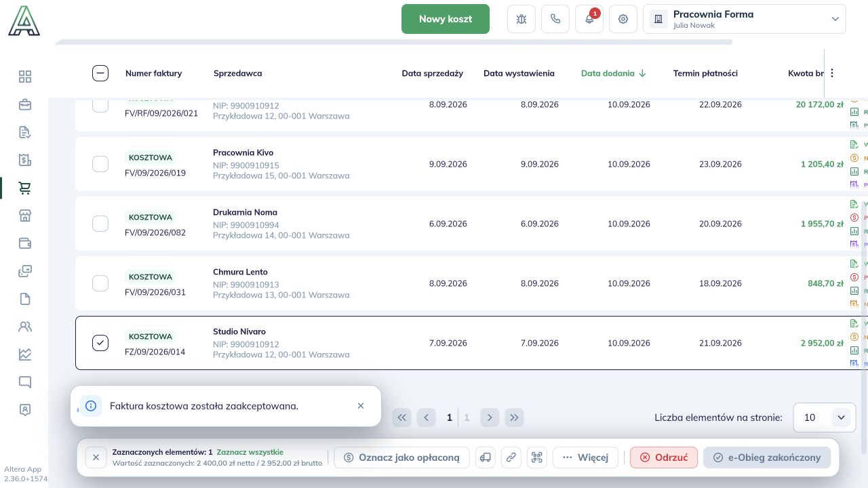Go to the first page of results

(x=402, y=418)
